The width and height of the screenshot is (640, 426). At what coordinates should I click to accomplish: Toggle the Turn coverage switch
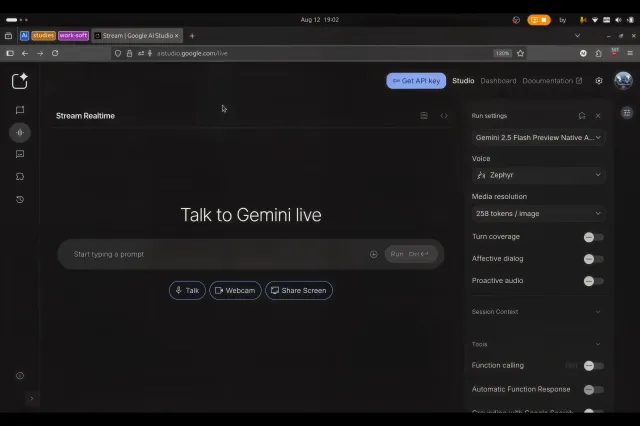pyautogui.click(x=593, y=237)
